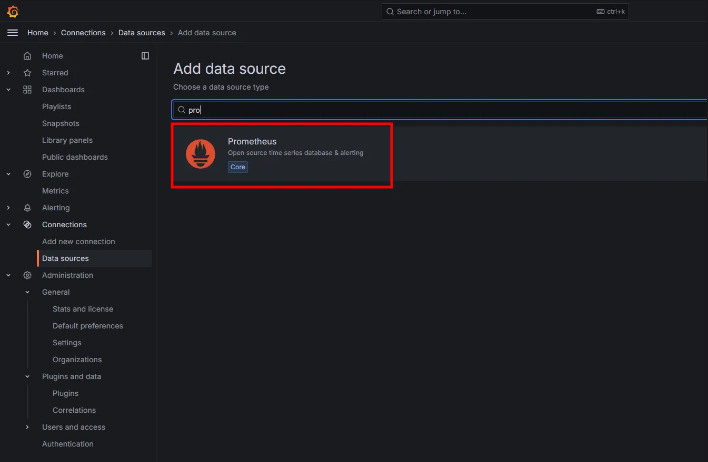Image resolution: width=708 pixels, height=462 pixels.
Task: Click the Search or jump to field
Action: click(x=505, y=12)
